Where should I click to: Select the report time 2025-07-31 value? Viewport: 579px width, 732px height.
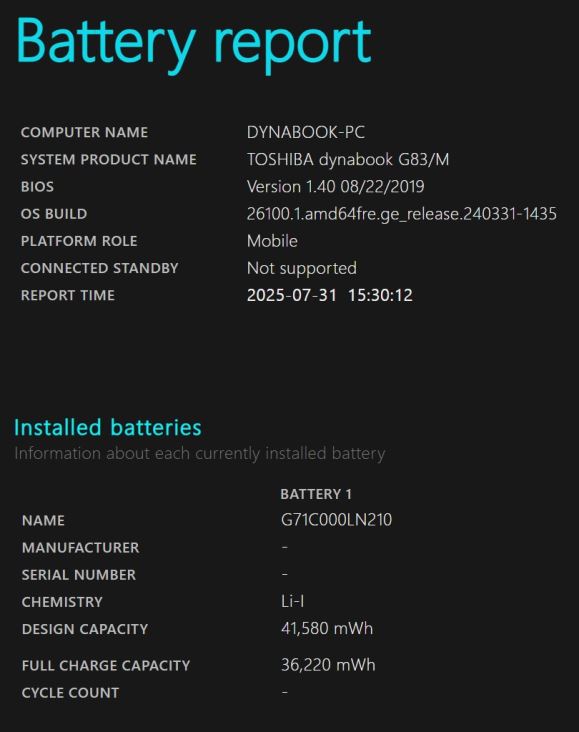330,295
